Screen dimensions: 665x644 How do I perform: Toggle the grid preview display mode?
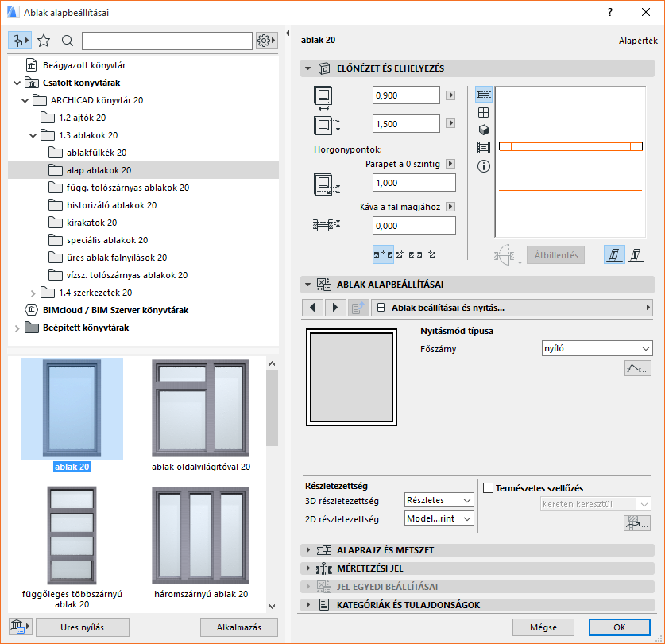point(483,112)
